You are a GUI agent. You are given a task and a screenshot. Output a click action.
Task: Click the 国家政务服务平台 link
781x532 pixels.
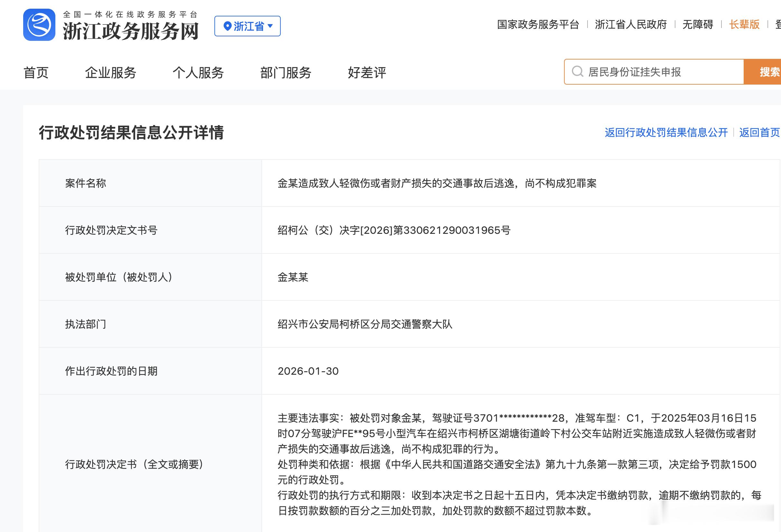pos(538,24)
